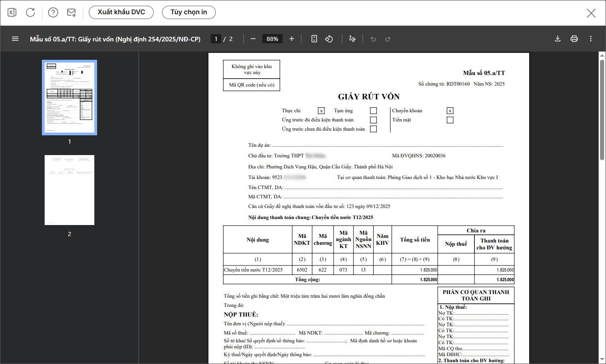Click the reload refresh icon

[30, 12]
